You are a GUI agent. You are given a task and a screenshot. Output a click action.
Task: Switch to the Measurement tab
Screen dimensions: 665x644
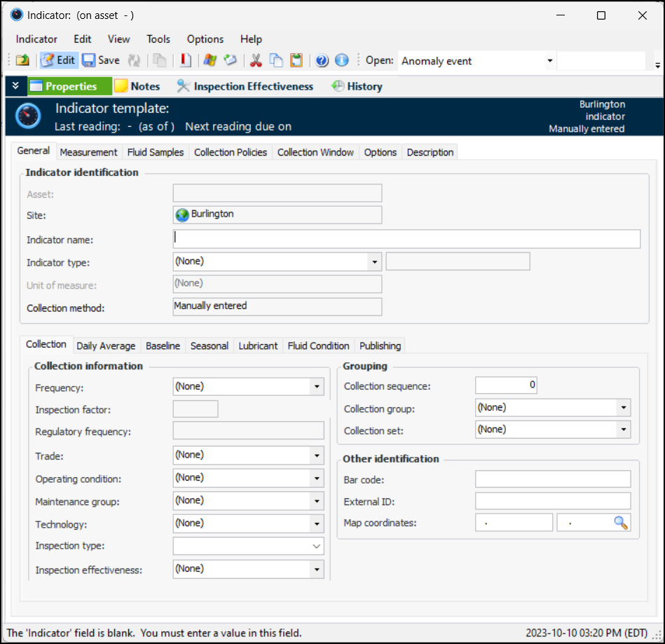(x=88, y=152)
